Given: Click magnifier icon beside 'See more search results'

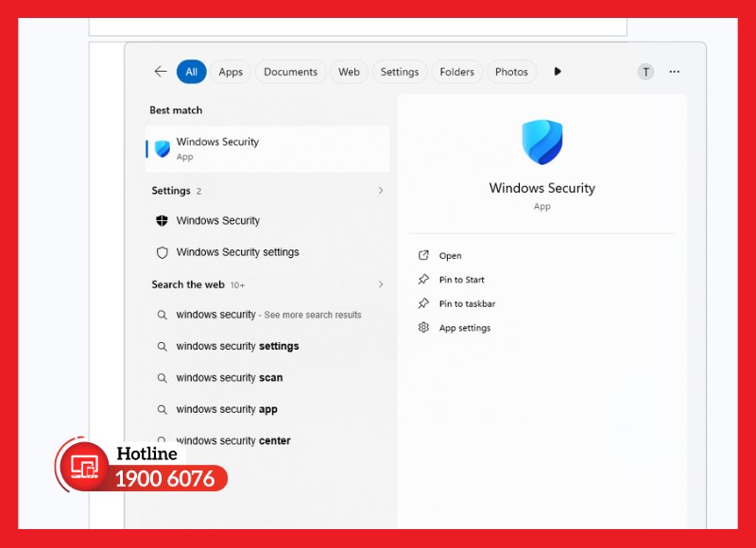Looking at the screenshot, I should [x=163, y=316].
